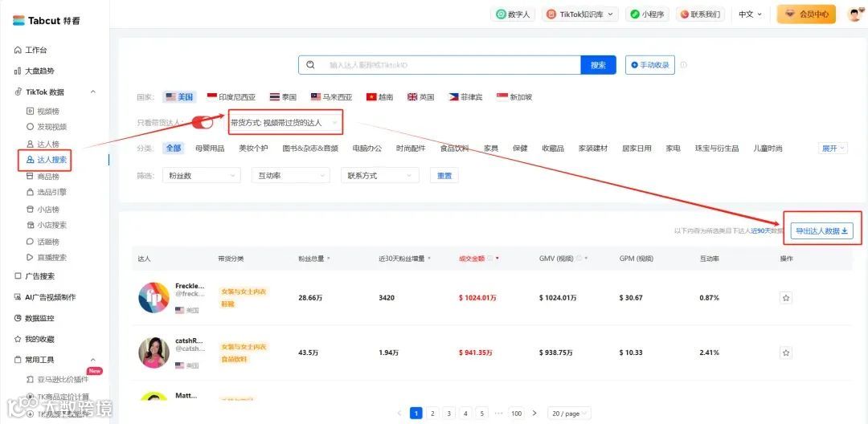Open 视频榜 in sidebar
Image resolution: width=868 pixels, height=424 pixels.
click(x=43, y=111)
